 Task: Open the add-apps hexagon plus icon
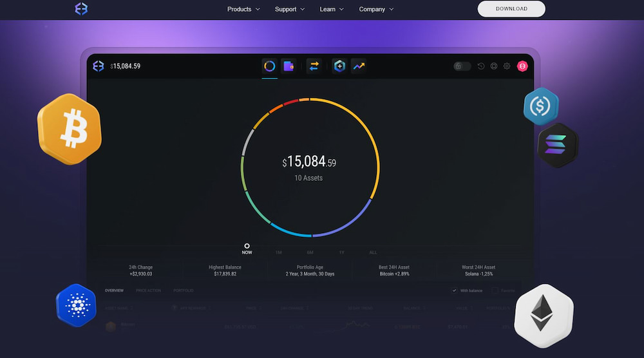[339, 66]
